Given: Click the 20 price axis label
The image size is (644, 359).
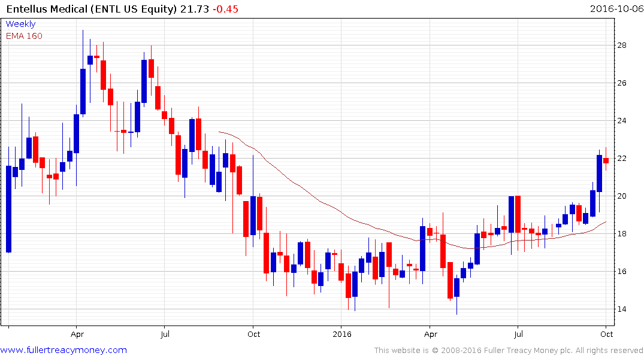Looking at the screenshot, I should (622, 196).
